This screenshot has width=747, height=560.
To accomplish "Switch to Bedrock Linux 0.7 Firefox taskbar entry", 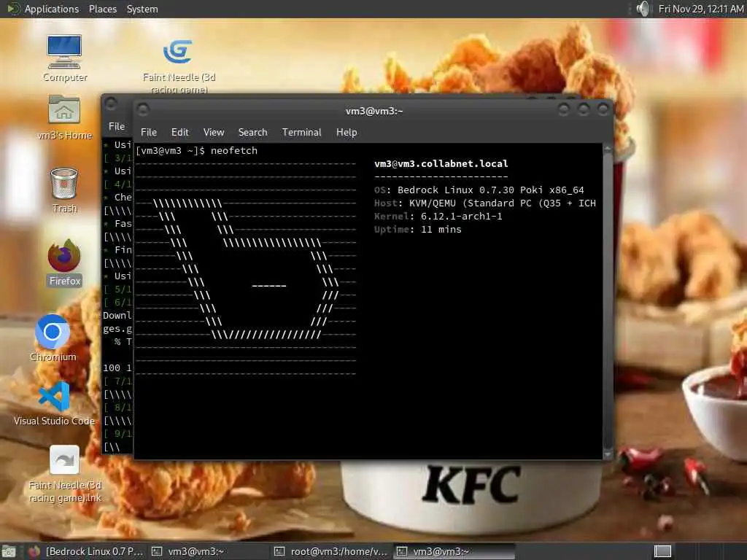I will (x=86, y=551).
